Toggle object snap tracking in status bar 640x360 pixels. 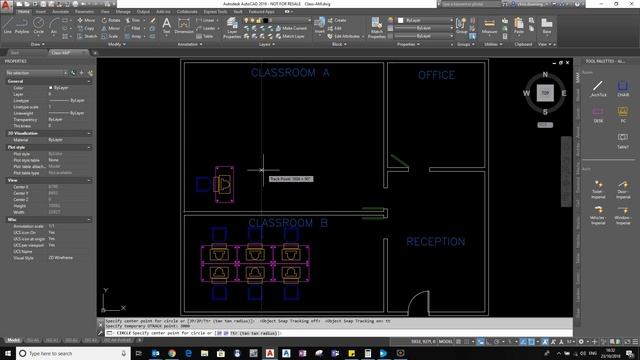click(x=523, y=342)
